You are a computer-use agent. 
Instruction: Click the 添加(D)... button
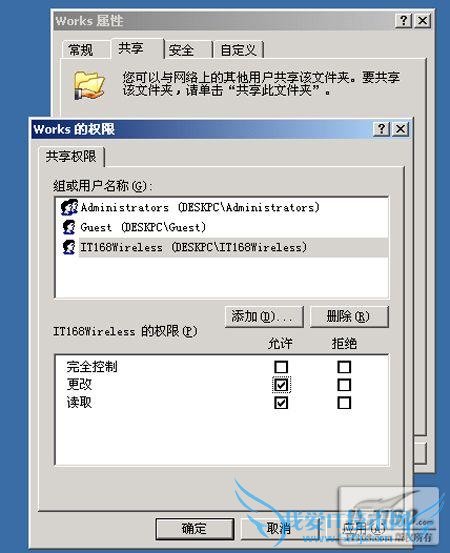coord(264,316)
